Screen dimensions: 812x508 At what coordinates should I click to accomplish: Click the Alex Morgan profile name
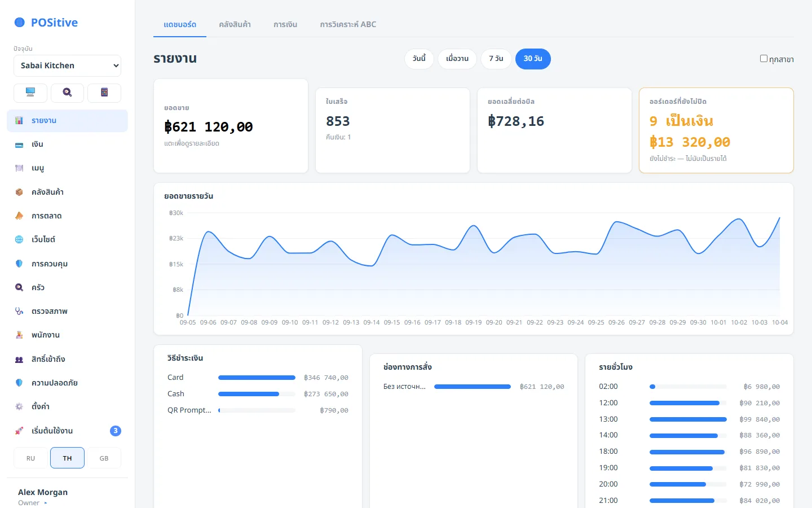[x=43, y=492]
